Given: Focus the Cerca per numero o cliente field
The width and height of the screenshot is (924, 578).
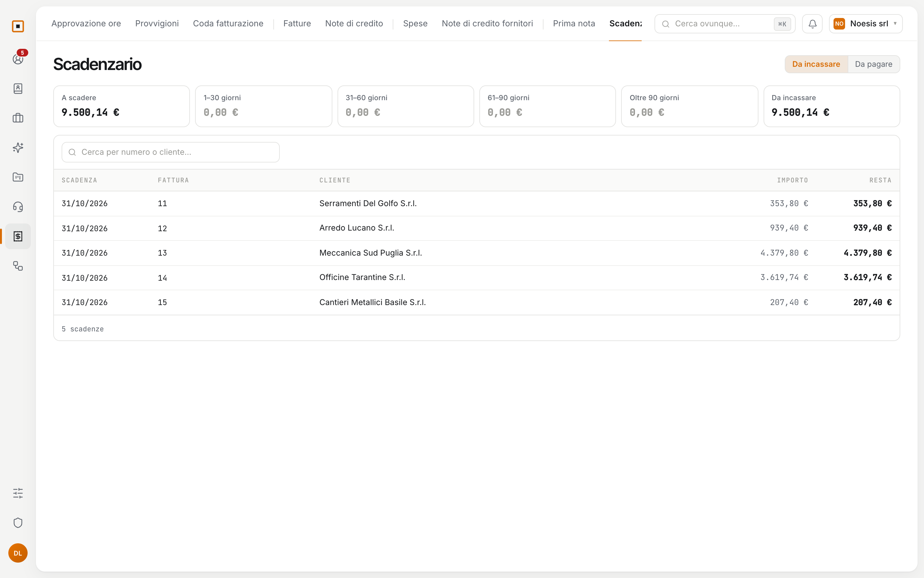Looking at the screenshot, I should click(171, 152).
